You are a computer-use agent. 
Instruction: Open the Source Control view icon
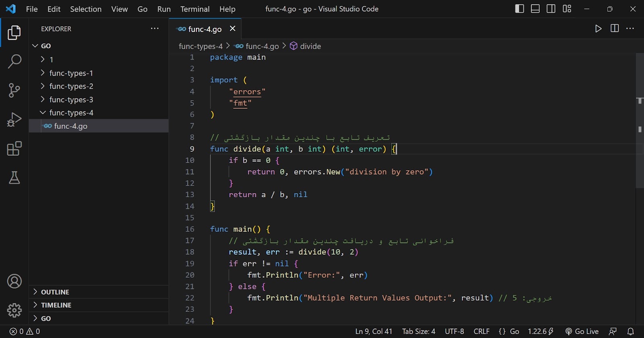14,91
